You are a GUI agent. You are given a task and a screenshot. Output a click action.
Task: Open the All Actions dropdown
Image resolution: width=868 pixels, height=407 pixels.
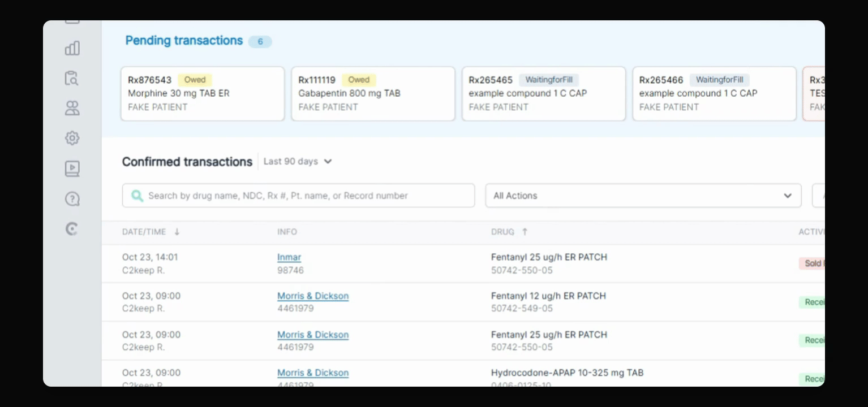pos(643,196)
